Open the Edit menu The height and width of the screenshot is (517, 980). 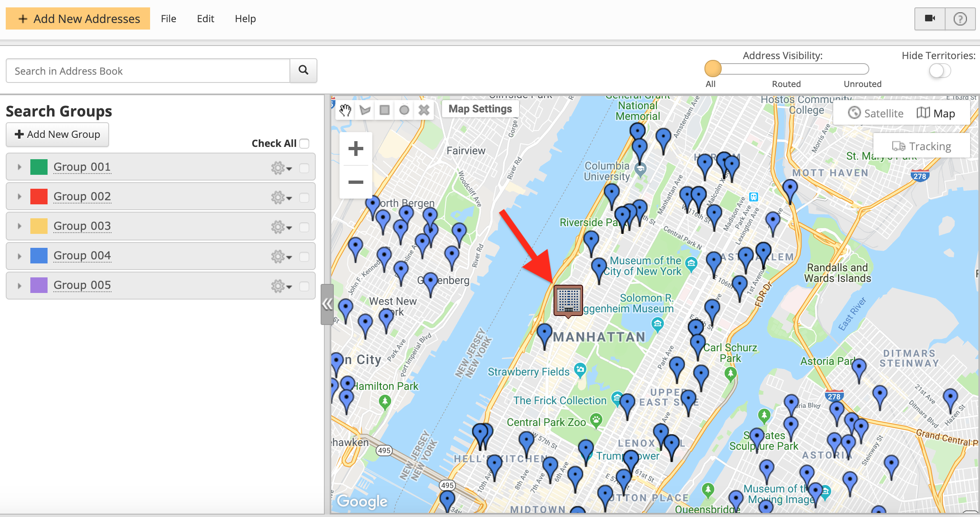pos(205,18)
